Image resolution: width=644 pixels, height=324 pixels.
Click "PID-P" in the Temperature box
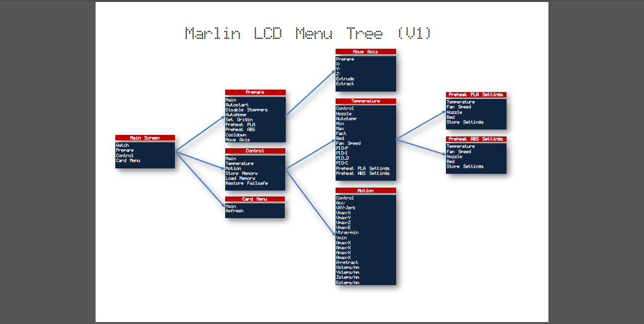coord(342,148)
